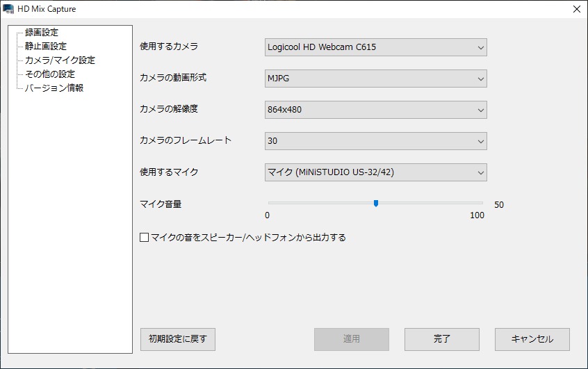Open バージョン情報 from the tree
This screenshot has width=588, height=369.
[54, 88]
